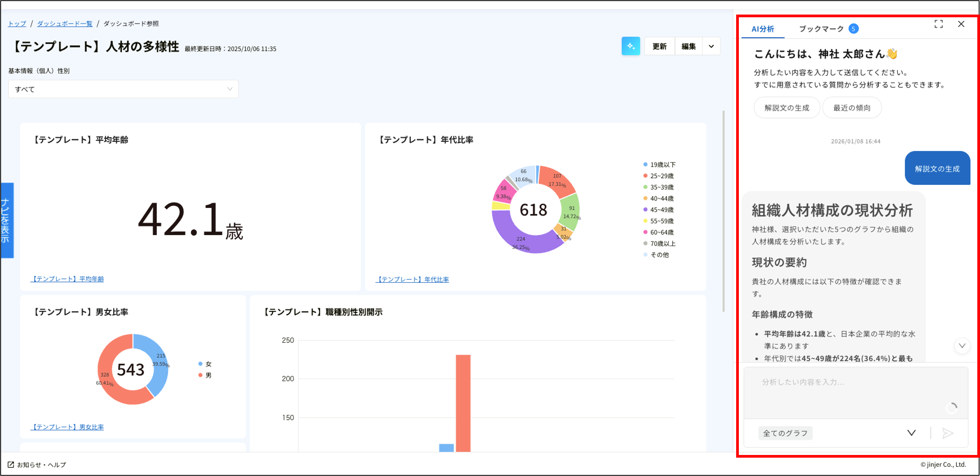980x476 pixels.
Task: Click the external link icon beside お知らせ・ヘルプ
Action: 11,465
